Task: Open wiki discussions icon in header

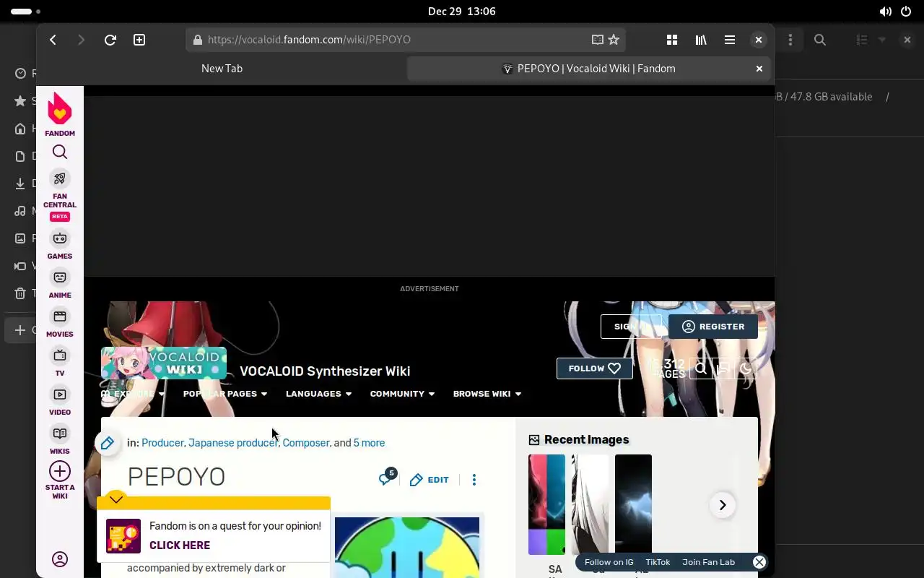Action: pos(723,368)
